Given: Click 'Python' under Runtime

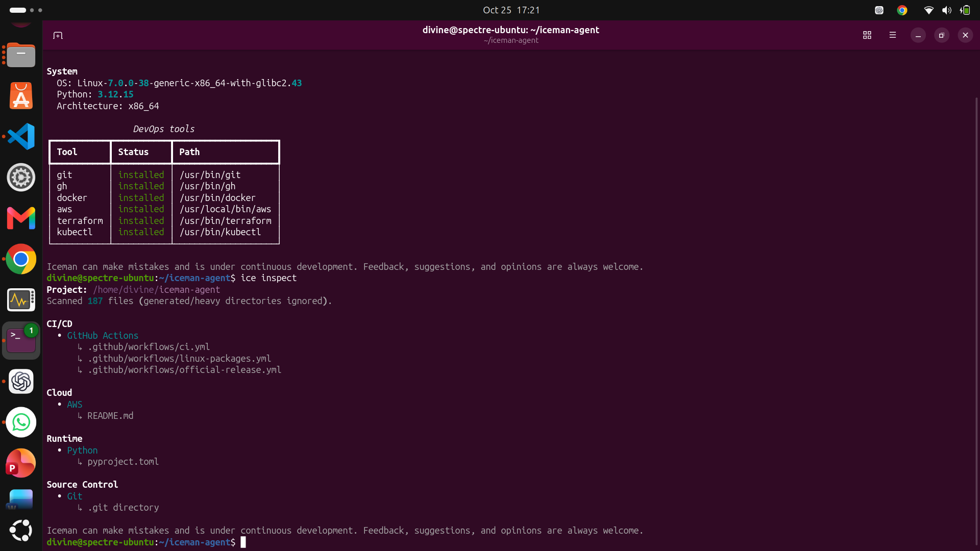Looking at the screenshot, I should [82, 450].
